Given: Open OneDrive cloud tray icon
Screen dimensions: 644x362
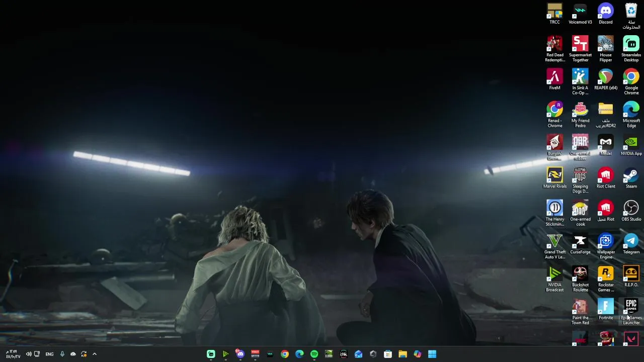Looking at the screenshot, I should (x=73, y=354).
